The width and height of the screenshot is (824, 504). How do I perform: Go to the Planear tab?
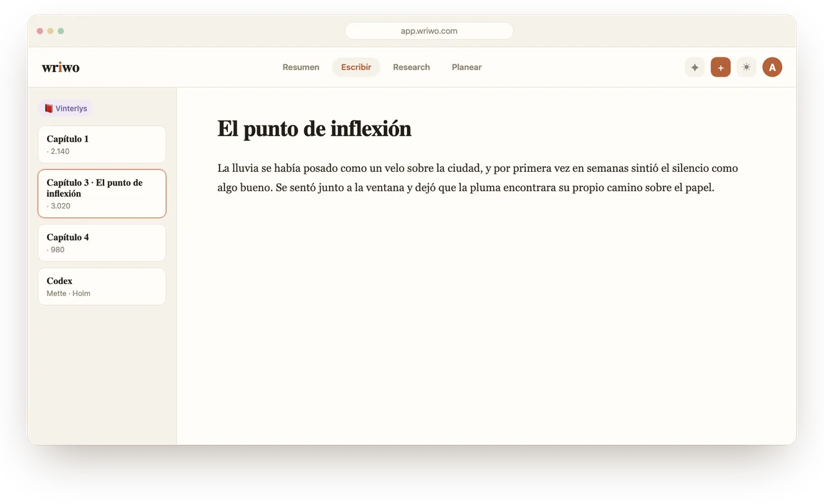467,67
